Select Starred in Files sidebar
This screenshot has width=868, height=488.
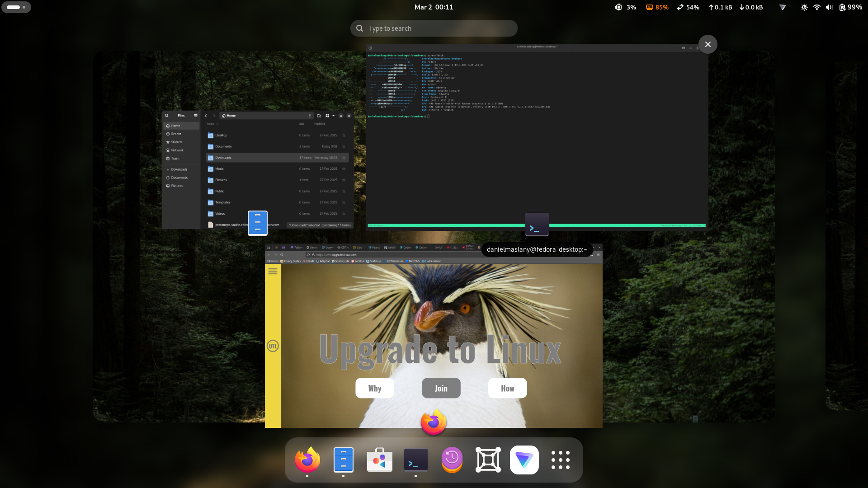181,142
